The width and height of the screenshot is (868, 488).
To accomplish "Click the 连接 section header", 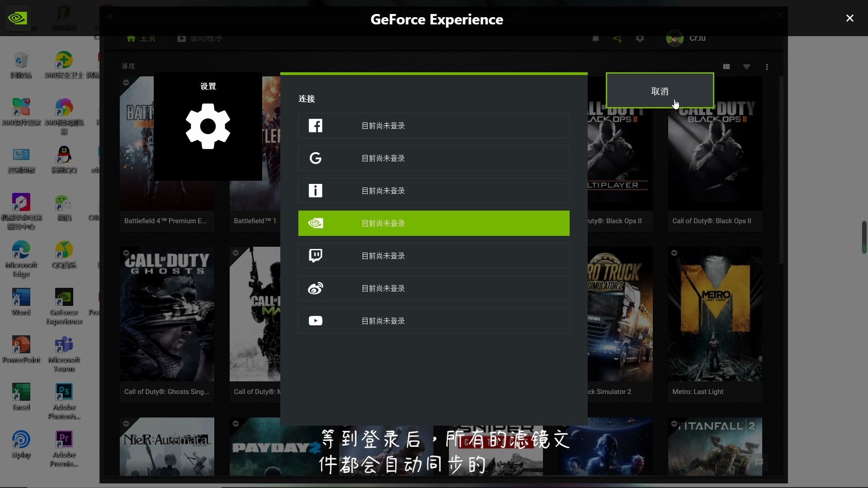I will coord(307,99).
